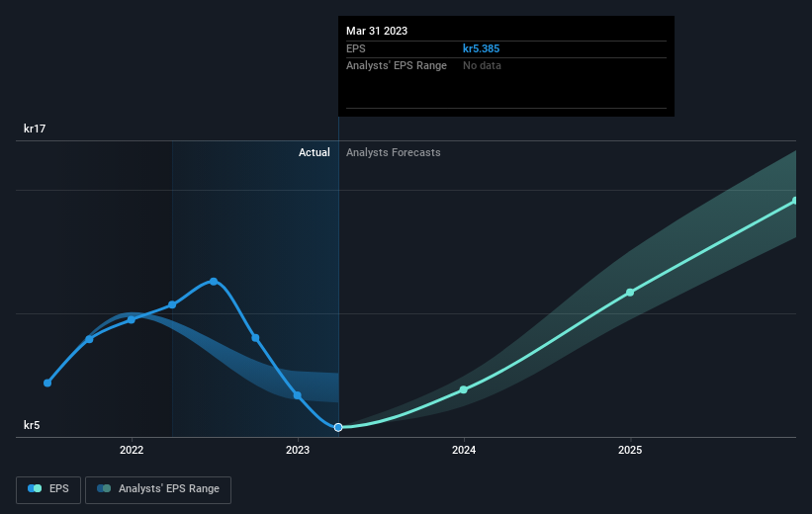
Task: Click the 2025 x-axis label
Action: pos(630,451)
